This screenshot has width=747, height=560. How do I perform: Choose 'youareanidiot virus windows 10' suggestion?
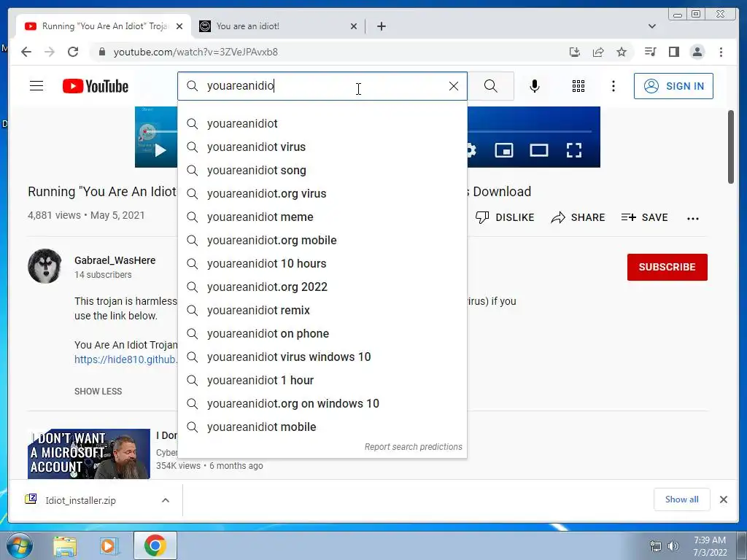pos(322,357)
